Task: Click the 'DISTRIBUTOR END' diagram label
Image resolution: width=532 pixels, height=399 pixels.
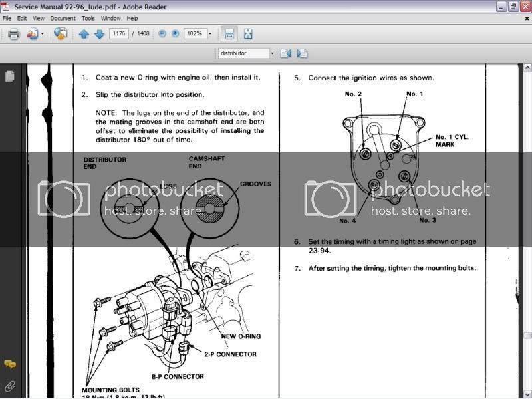Action: (x=105, y=163)
